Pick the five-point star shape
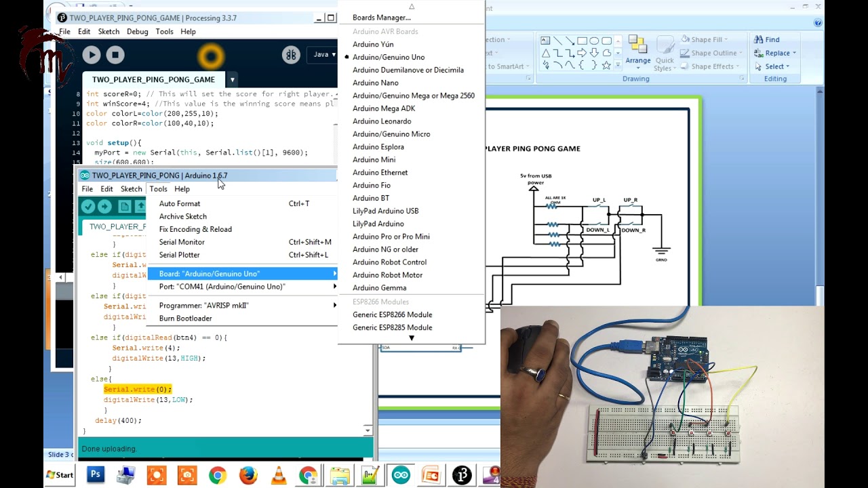This screenshot has width=868, height=488. point(606,65)
